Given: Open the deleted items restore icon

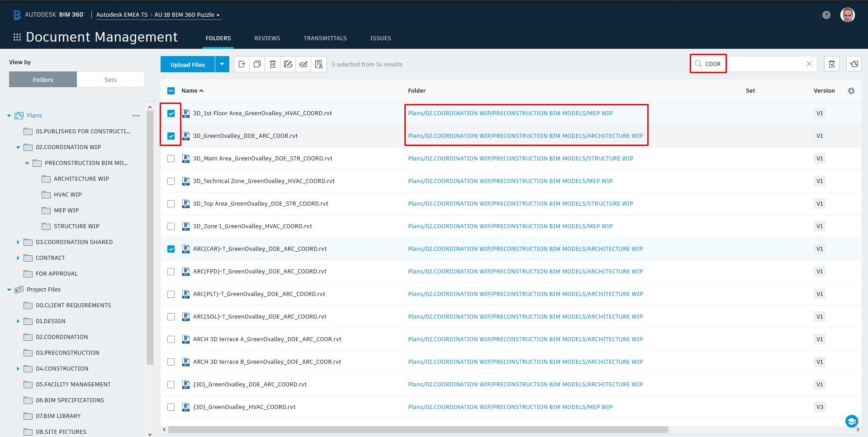Looking at the screenshot, I should coord(831,64).
